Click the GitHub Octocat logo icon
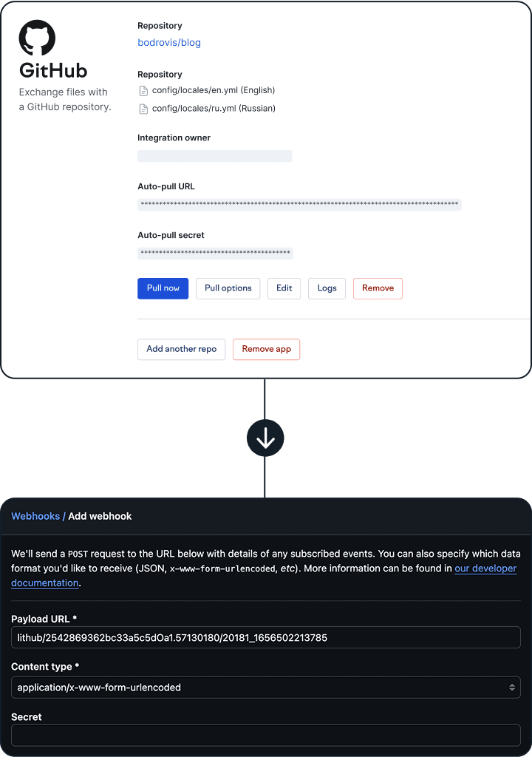The width and height of the screenshot is (532, 757). point(37,38)
